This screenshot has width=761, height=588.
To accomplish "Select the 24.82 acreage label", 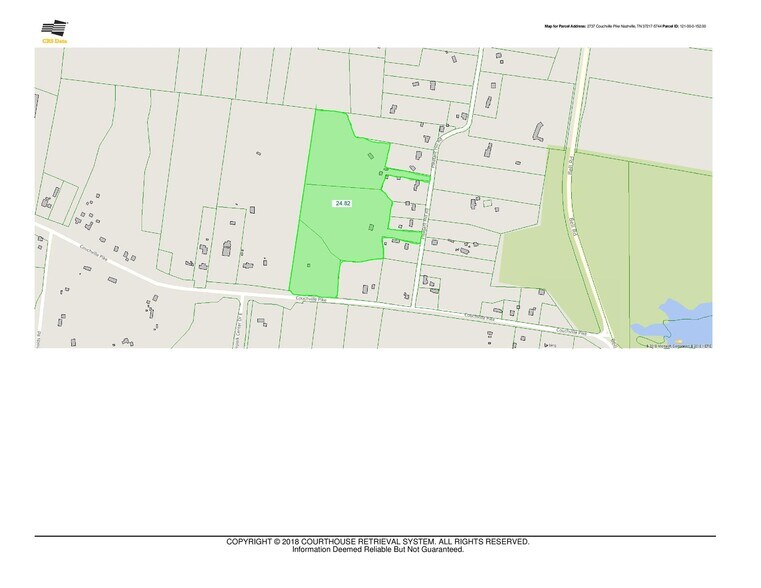I will pyautogui.click(x=344, y=203).
